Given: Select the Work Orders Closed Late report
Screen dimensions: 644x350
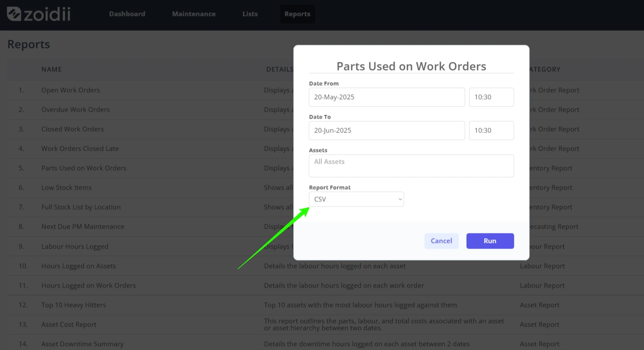Looking at the screenshot, I should [x=80, y=149].
